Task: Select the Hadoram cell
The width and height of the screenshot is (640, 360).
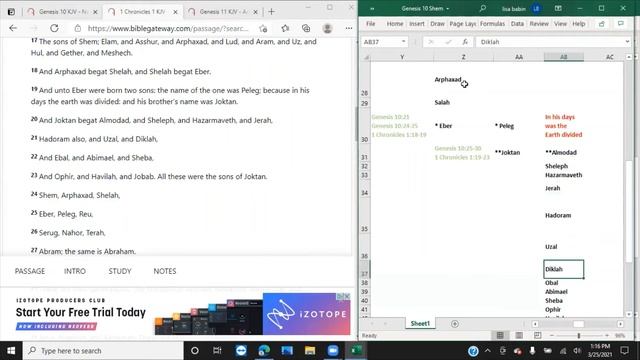Action: (563, 215)
